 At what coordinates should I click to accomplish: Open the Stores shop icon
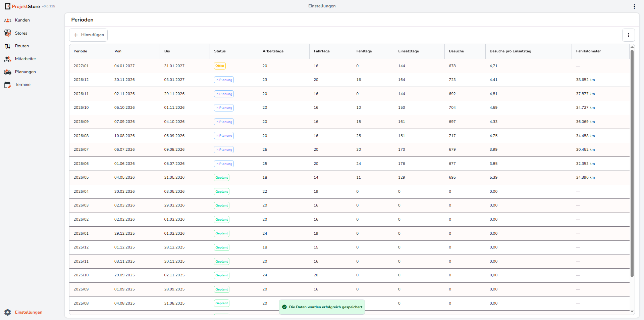coord(8,33)
